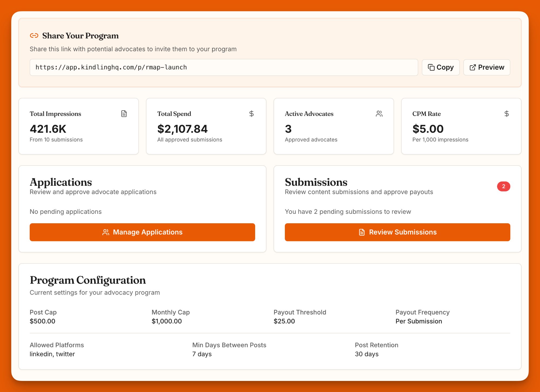The width and height of the screenshot is (540, 392).
Task: Click the Total Impressions stat card
Action: click(x=79, y=126)
